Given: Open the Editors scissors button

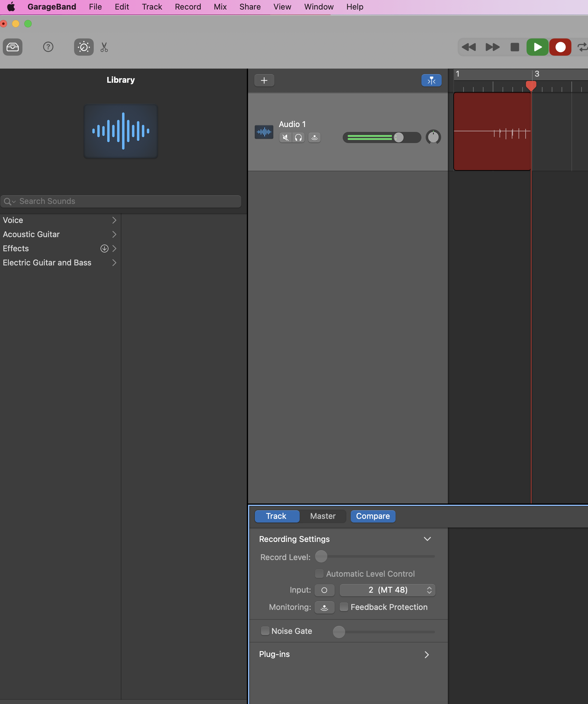Looking at the screenshot, I should click(104, 47).
